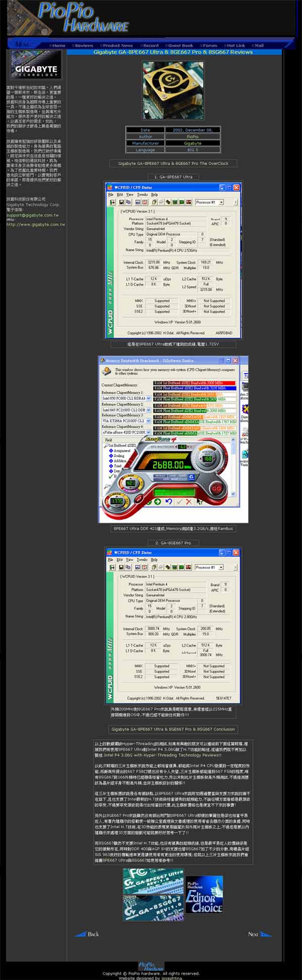The image size is (302, 980).
Task: Email support@gigabyte.com.tw link
Action: (33, 215)
